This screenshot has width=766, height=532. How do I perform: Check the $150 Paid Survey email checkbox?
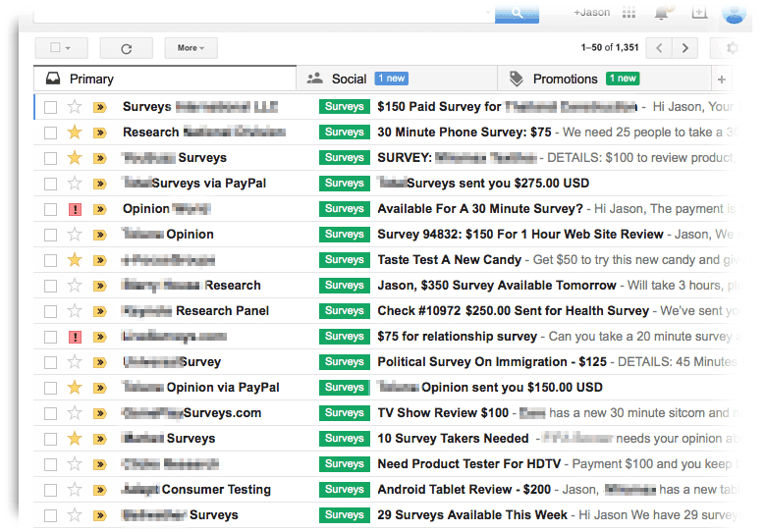tap(50, 107)
